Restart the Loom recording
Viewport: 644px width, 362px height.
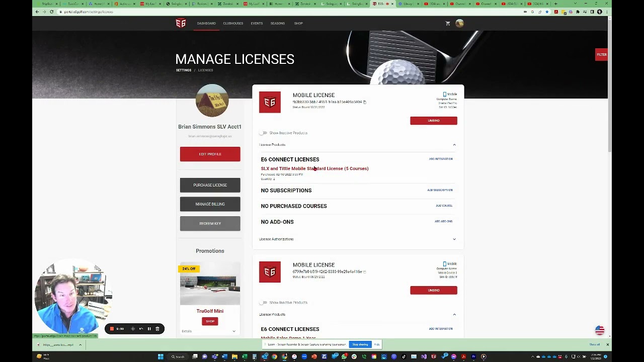coord(141,329)
